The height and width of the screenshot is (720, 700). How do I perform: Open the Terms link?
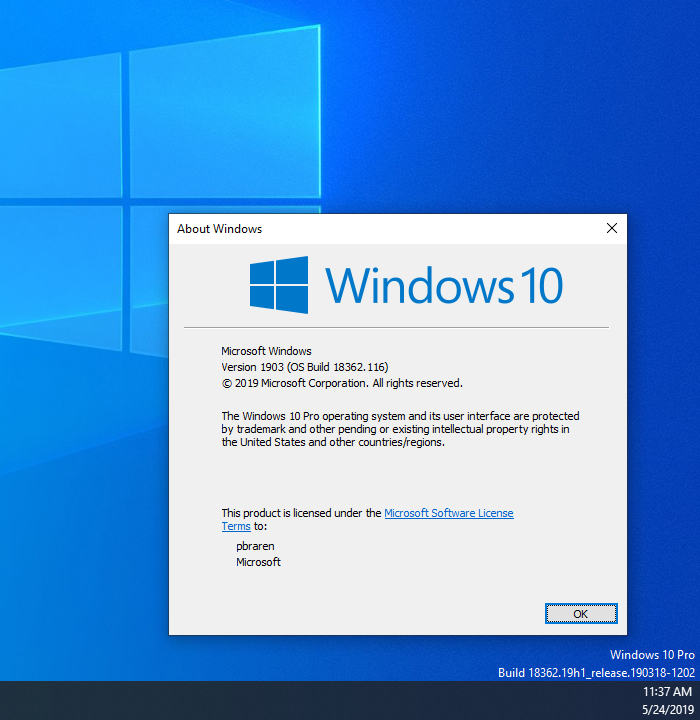[236, 526]
